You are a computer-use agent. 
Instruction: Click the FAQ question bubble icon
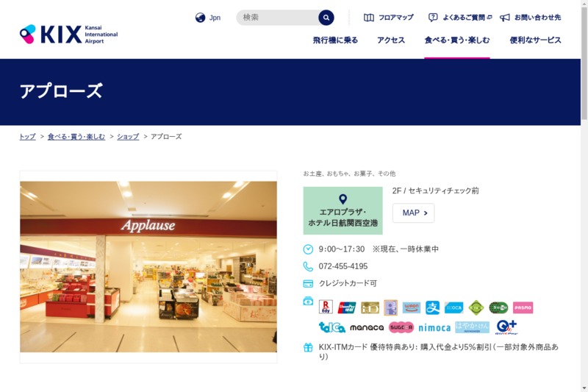pyautogui.click(x=433, y=18)
